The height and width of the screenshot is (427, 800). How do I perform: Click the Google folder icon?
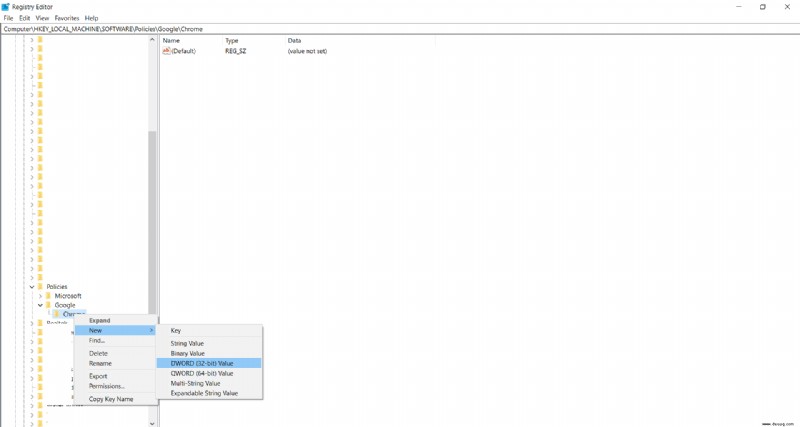[x=48, y=305]
